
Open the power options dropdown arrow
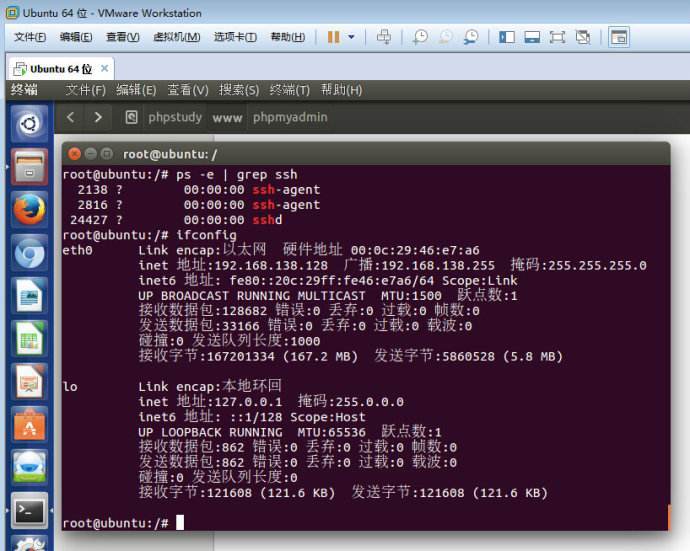351,37
